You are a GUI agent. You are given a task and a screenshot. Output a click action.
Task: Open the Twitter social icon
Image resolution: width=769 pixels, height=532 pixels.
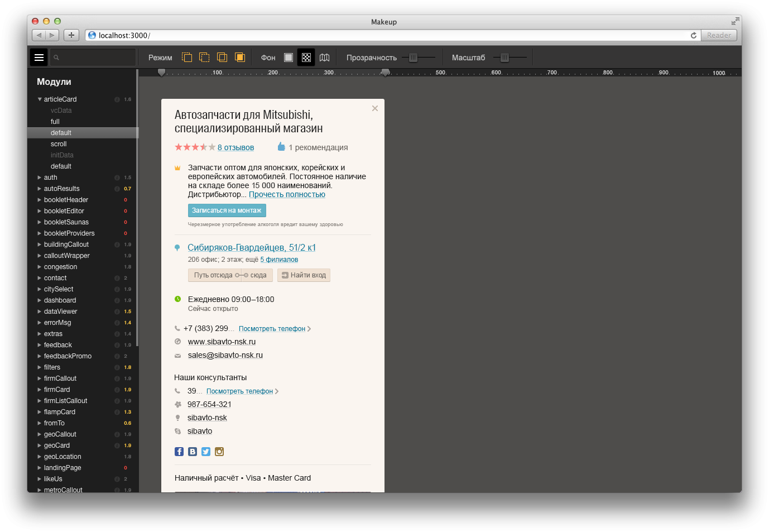click(x=206, y=452)
